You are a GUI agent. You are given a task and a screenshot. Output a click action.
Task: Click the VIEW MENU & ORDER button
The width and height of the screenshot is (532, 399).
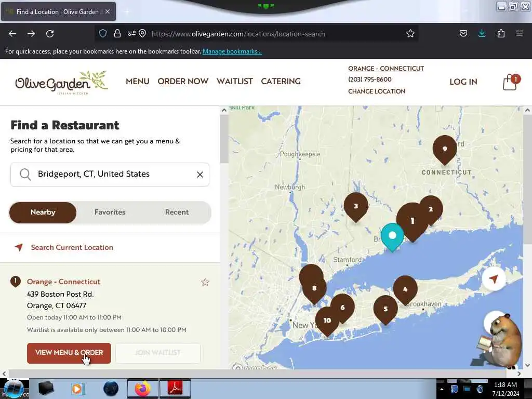coord(69,353)
